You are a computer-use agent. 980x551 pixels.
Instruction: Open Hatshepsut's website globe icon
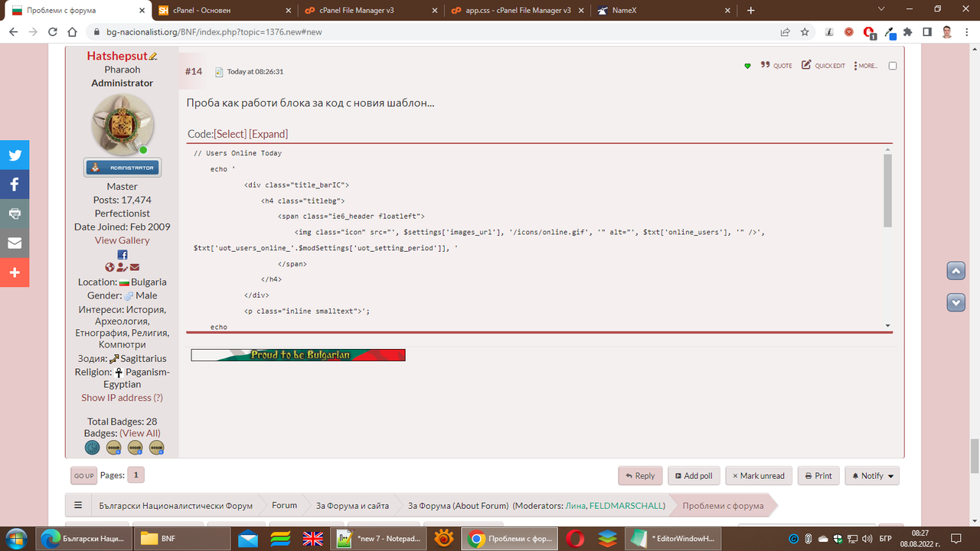pos(109,267)
